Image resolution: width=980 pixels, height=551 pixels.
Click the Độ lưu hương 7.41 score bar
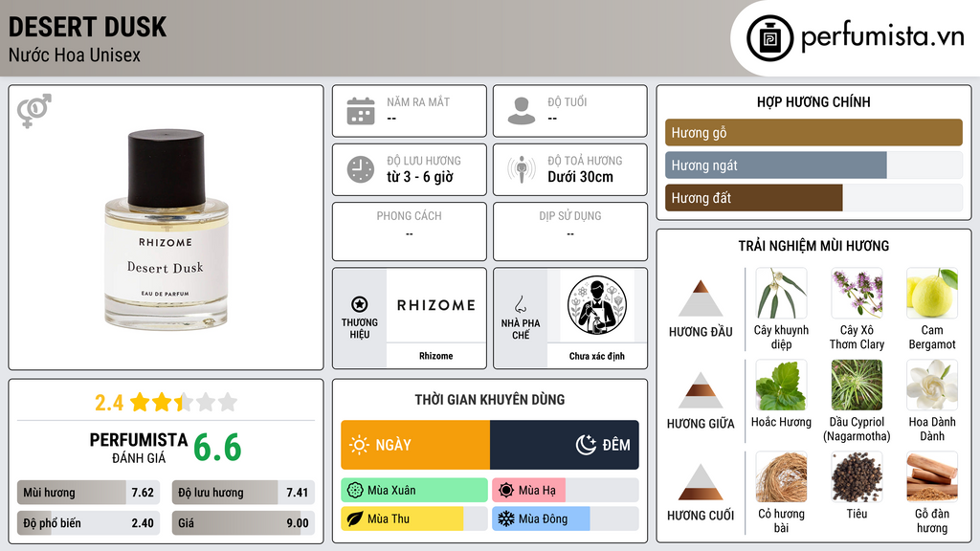coord(243,493)
